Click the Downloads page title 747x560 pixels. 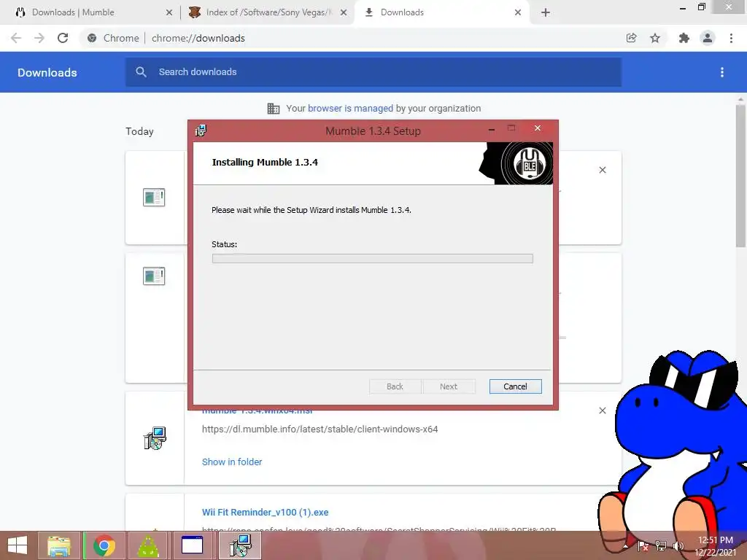pyautogui.click(x=47, y=72)
